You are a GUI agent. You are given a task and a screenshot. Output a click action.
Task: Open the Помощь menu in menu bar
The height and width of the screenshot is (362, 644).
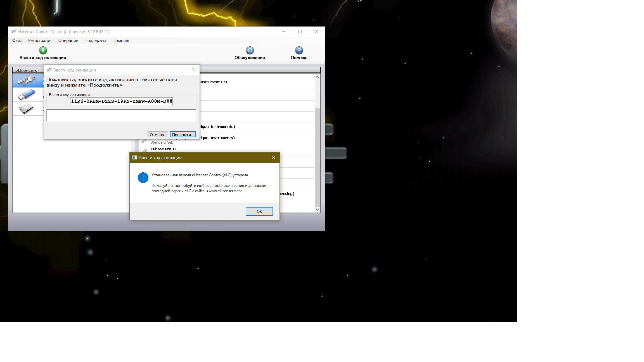(120, 41)
